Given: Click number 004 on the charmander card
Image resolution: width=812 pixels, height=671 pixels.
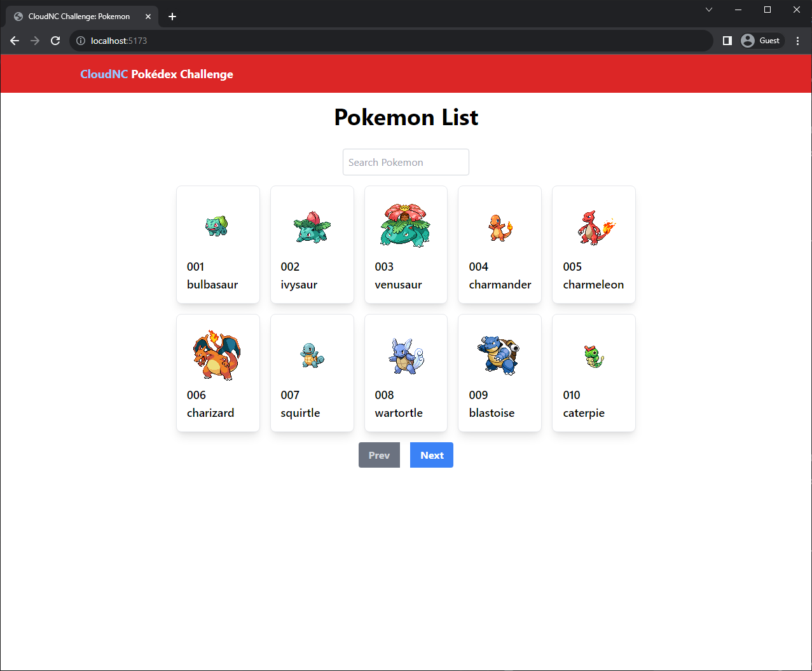Looking at the screenshot, I should (479, 267).
